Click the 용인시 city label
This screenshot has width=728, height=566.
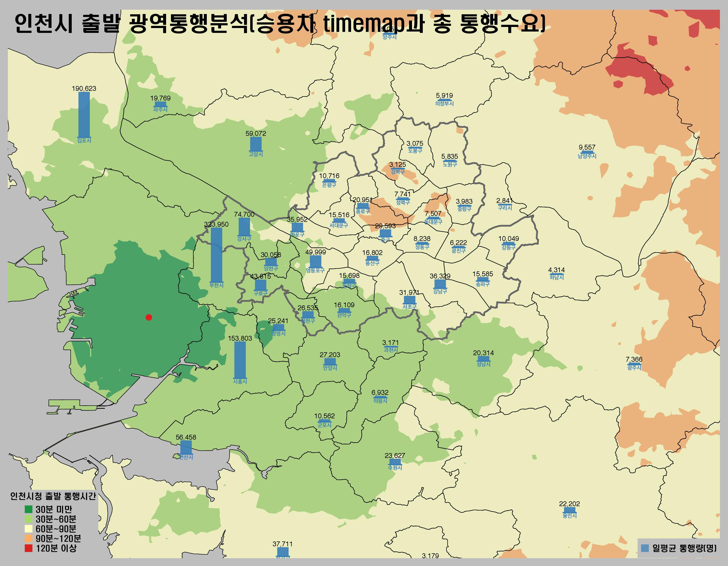pos(569,515)
